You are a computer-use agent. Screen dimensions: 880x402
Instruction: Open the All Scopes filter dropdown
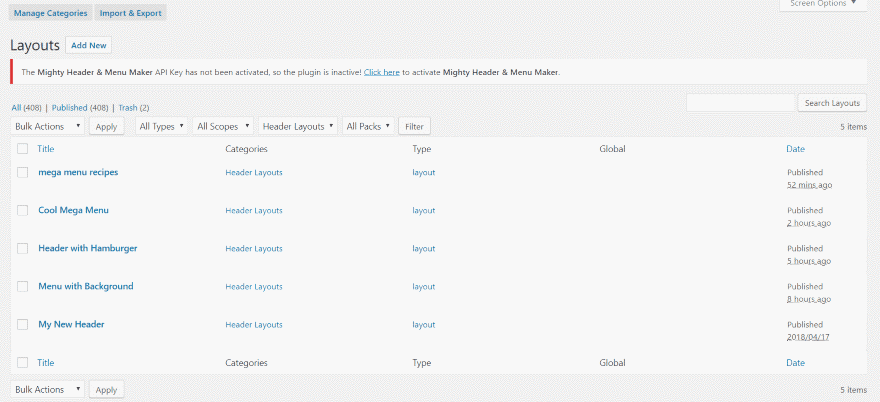point(223,126)
